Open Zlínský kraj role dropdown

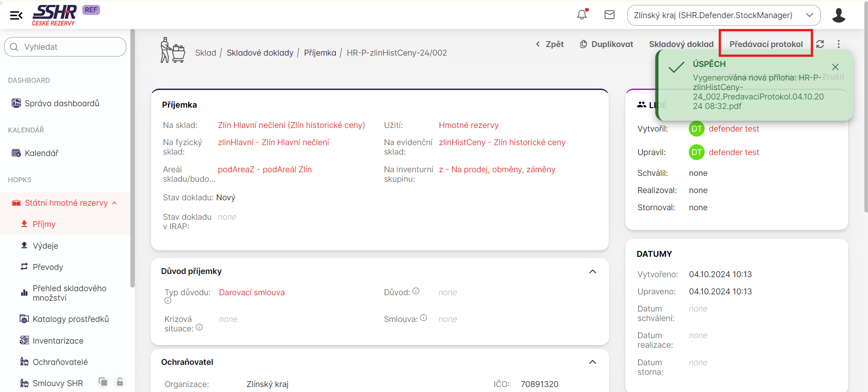(x=724, y=15)
